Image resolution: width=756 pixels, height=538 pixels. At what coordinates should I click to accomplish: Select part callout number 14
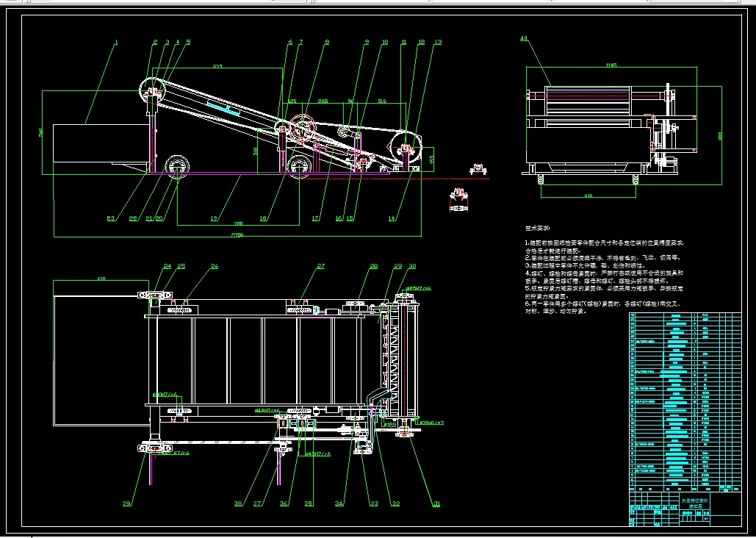[x=392, y=218]
